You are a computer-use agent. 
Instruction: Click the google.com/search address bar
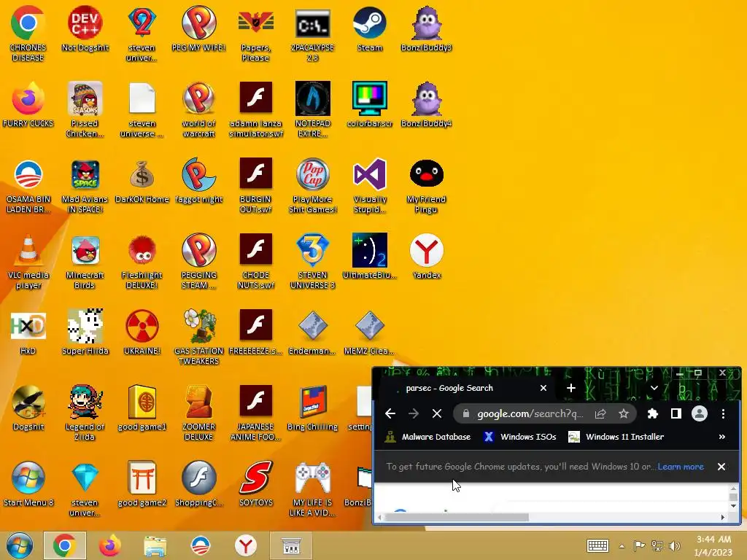pos(530,414)
